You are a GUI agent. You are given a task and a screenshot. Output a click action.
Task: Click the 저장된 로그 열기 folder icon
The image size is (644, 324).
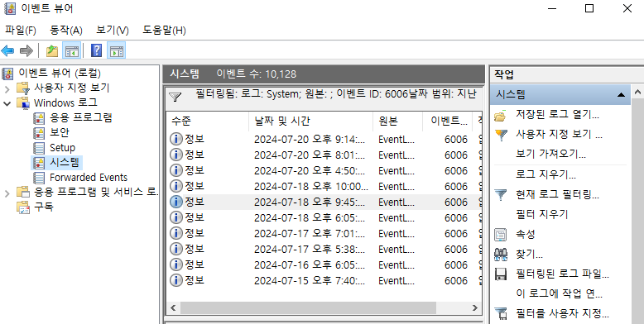[x=500, y=116]
